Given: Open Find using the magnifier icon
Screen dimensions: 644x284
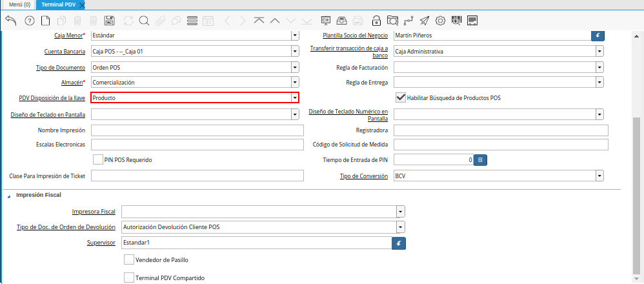Looking at the screenshot, I should [144, 21].
